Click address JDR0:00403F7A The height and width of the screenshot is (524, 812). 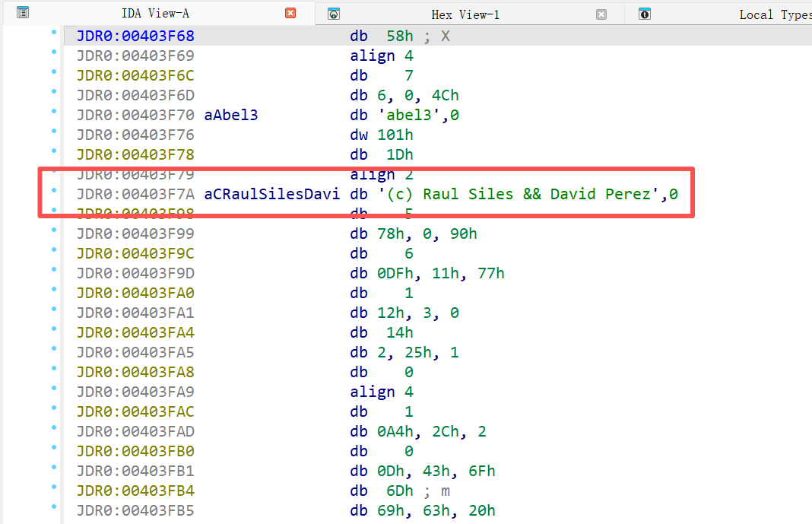[x=135, y=194]
